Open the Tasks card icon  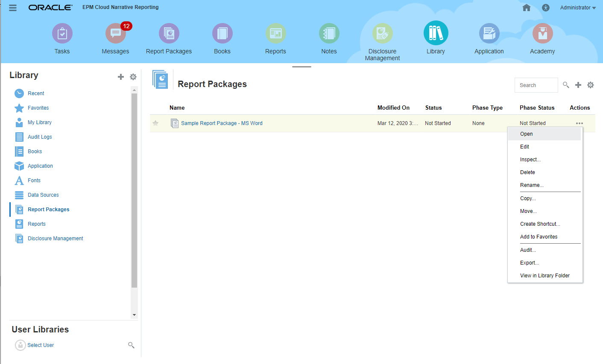[62, 33]
